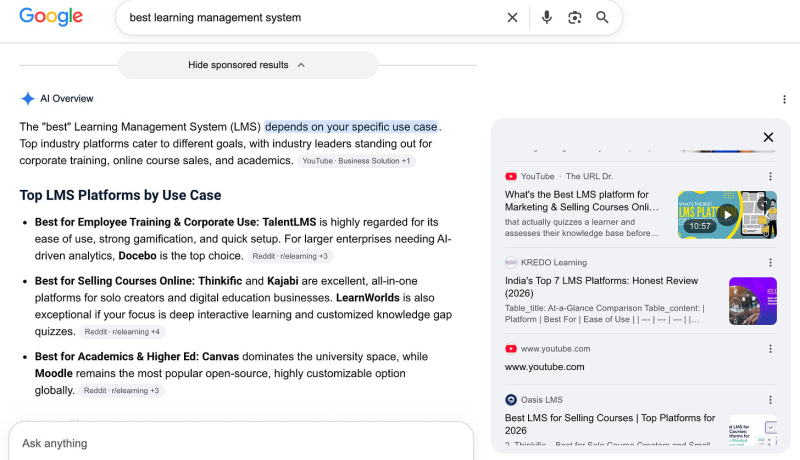This screenshot has width=800, height=460.
Task: Click the AI Overview sparkle icon
Action: (x=28, y=98)
